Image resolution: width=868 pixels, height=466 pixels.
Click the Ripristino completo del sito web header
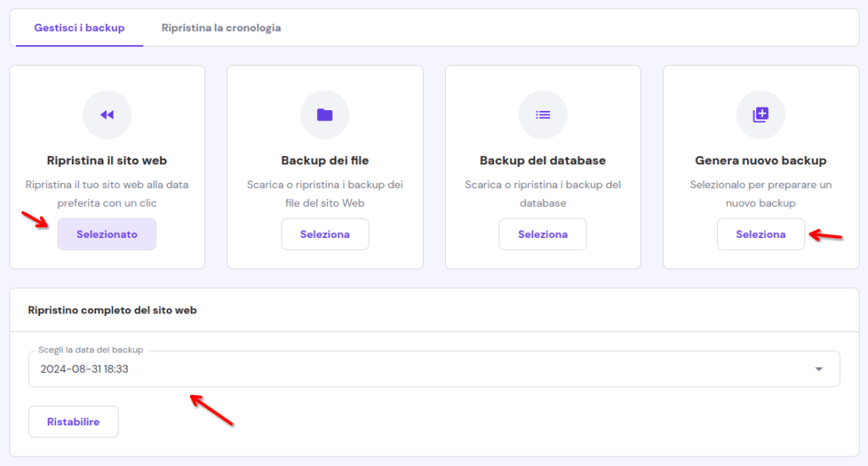pos(113,310)
